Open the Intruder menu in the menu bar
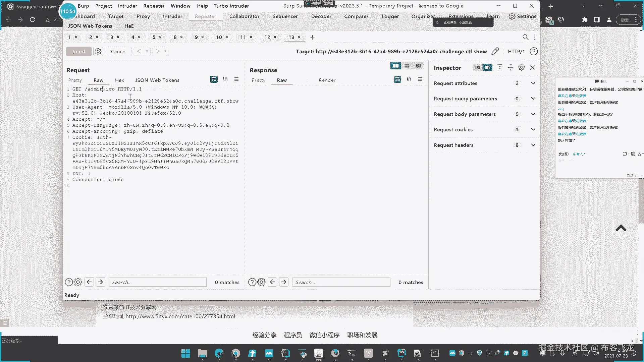 coord(127,6)
